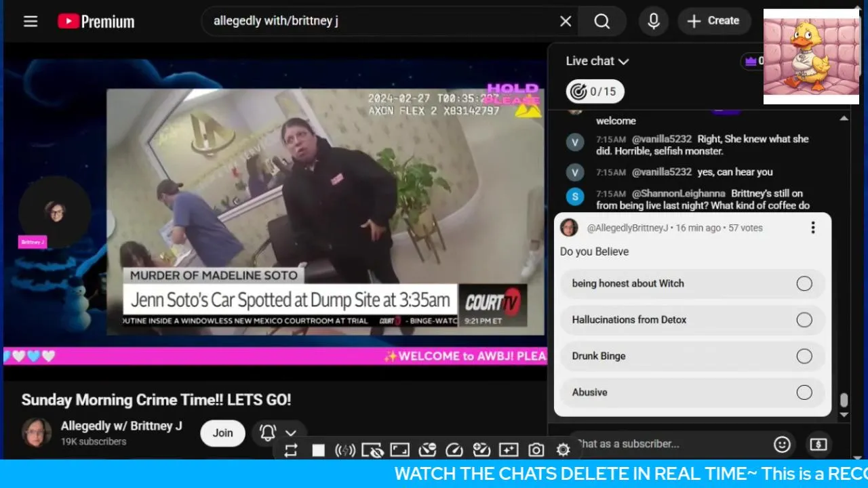Start voice search with microphone icon
The width and height of the screenshot is (868, 488).
pyautogui.click(x=654, y=21)
